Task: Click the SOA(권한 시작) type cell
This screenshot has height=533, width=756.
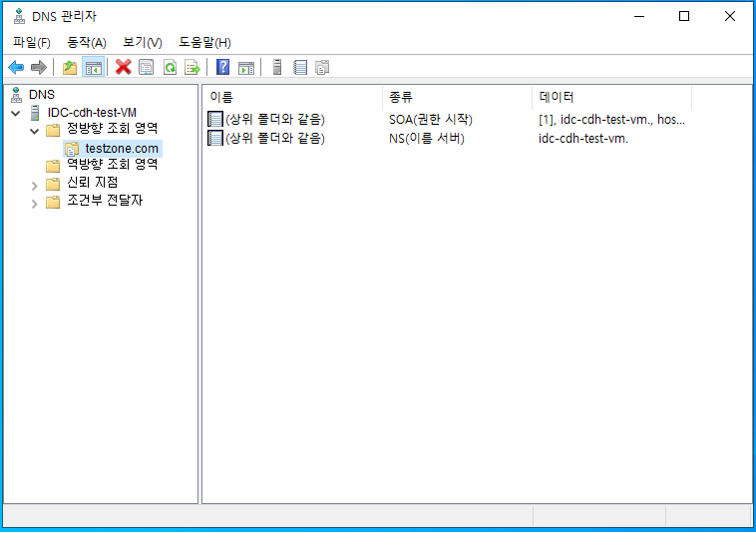Action: (431, 119)
